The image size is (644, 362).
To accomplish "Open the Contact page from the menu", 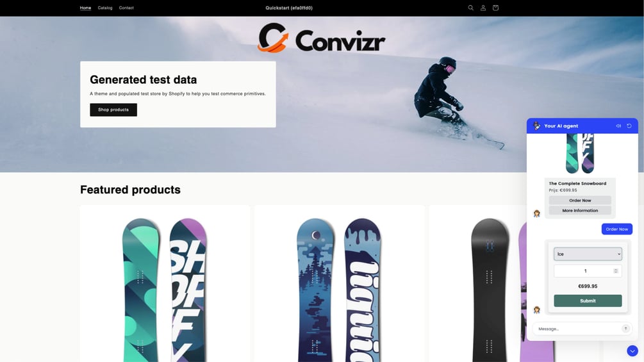I will [126, 8].
